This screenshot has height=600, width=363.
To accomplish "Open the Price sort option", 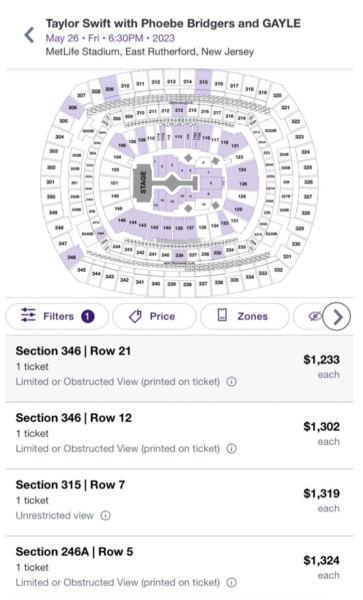I will (x=154, y=316).
